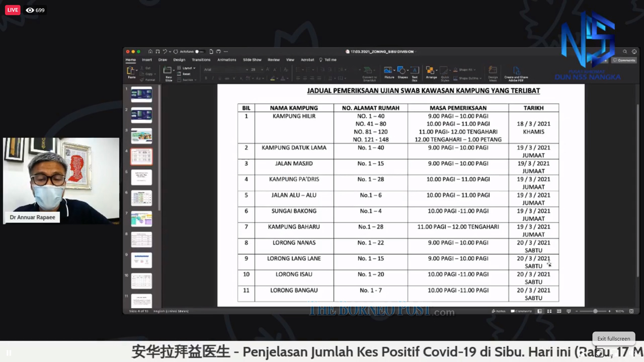Toggle underline formatting
Viewport: 644px width, 362px height.
[x=219, y=78]
